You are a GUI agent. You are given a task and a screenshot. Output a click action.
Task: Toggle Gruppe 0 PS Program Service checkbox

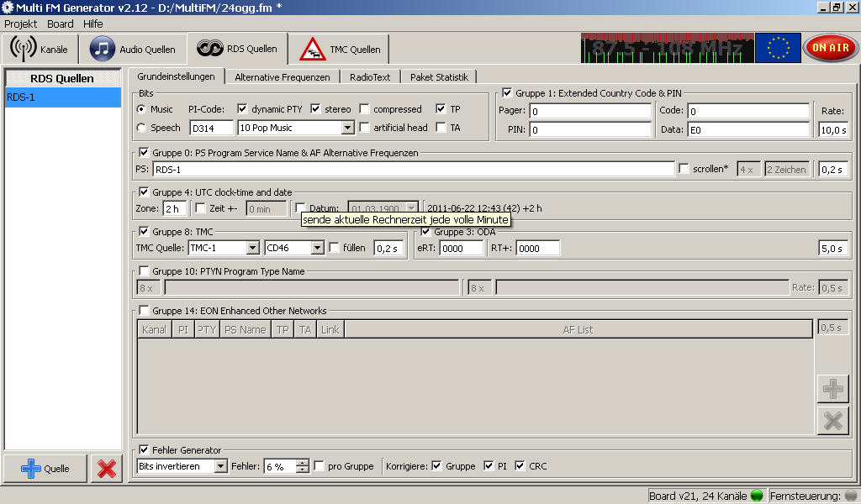[x=144, y=153]
